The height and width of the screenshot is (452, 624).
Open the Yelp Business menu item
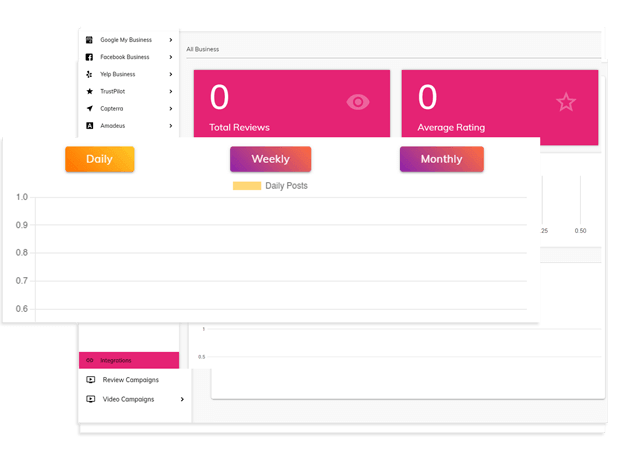[129, 74]
